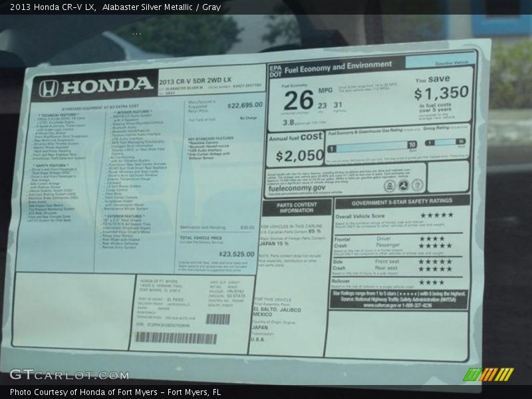Screen dimensions: 532x399
Task: Click the "$1,350" fuel savings amount
Action: tap(441, 93)
